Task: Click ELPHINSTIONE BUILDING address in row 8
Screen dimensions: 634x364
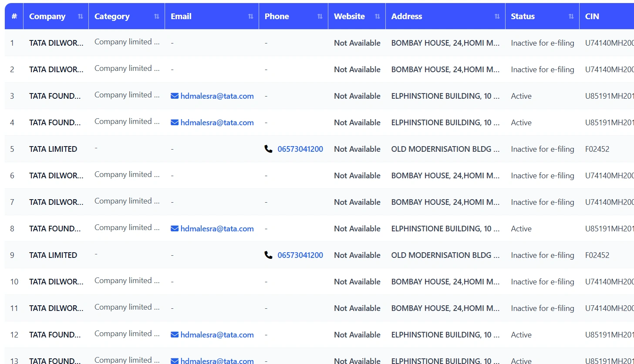Action: [445, 229]
